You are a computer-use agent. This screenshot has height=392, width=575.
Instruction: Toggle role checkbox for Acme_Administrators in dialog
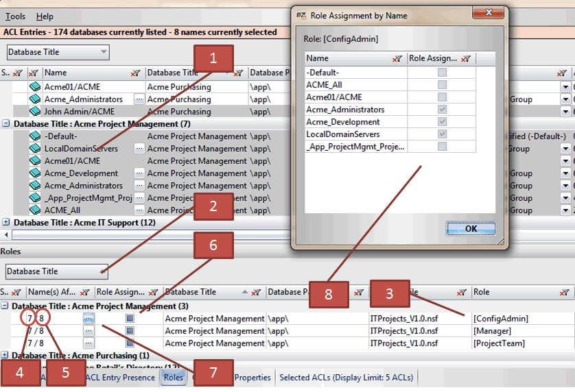click(443, 110)
